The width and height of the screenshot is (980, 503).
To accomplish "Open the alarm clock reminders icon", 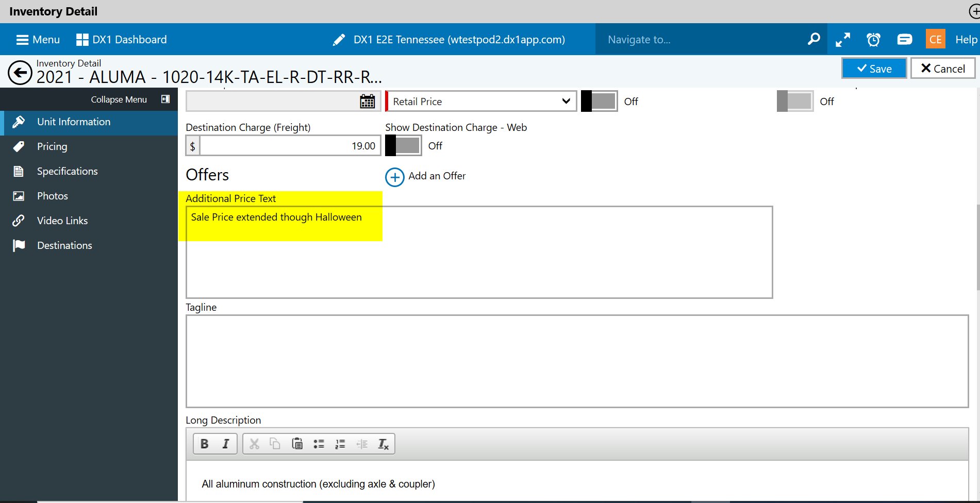I will click(x=873, y=40).
